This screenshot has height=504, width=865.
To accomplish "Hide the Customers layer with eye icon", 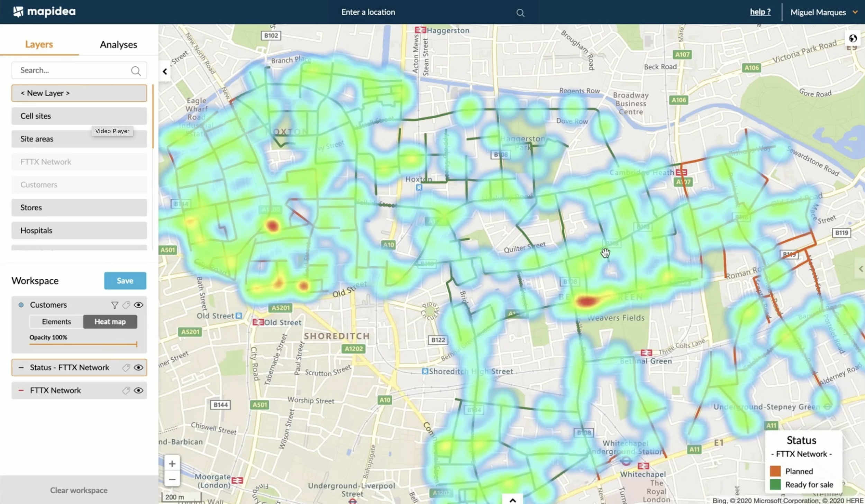I will [138, 305].
